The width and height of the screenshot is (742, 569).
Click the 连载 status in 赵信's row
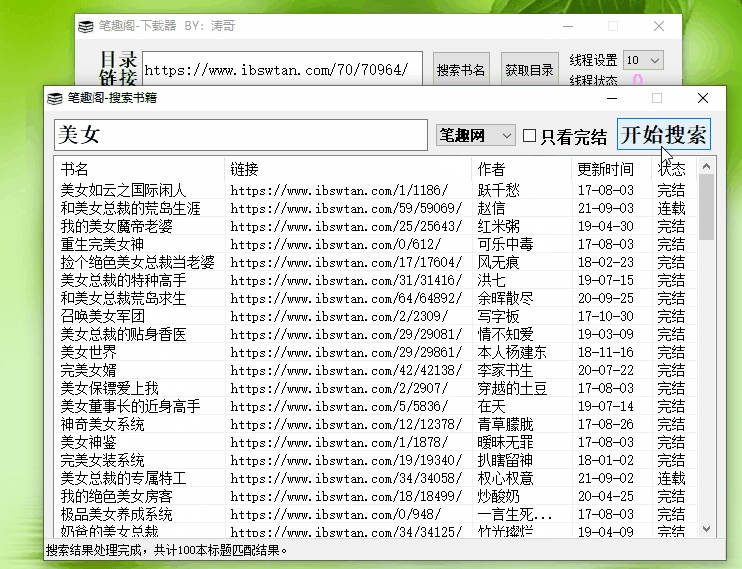tap(671, 208)
